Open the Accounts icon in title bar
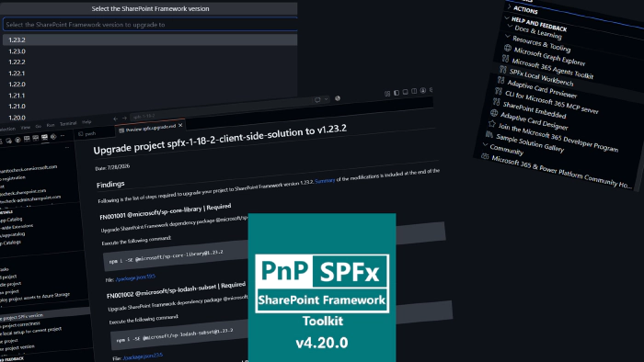Image resolution: width=644 pixels, height=362 pixels. click(x=422, y=90)
